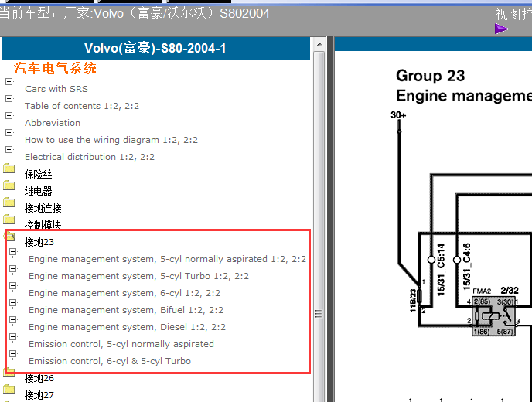Open the 控制模块 folder icon
Screen dimensions: 532x402
[9, 220]
